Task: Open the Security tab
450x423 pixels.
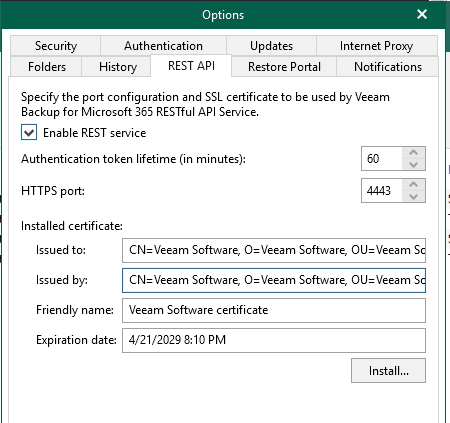Action: click(56, 46)
